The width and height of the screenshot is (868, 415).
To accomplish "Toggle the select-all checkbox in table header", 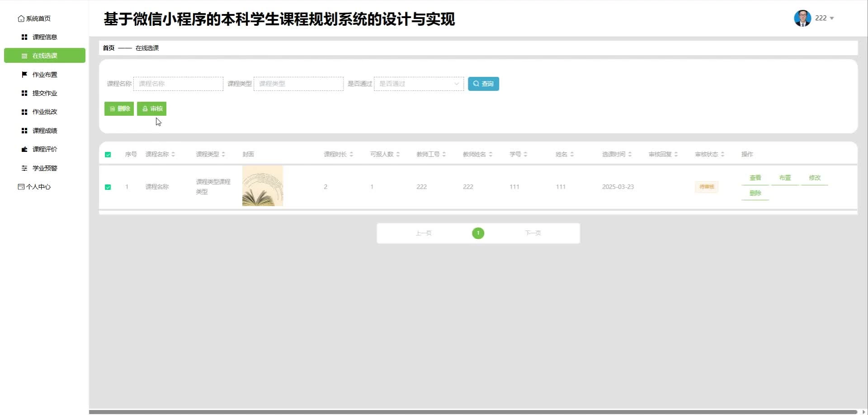I will coord(108,155).
